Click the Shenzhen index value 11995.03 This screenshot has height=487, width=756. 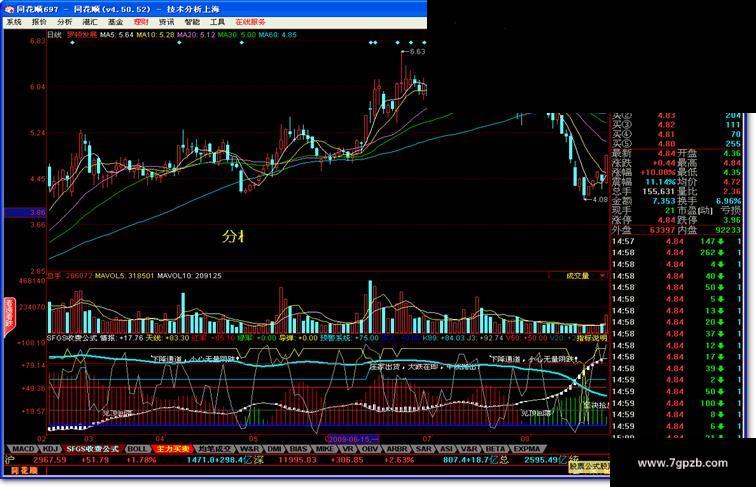(x=297, y=460)
